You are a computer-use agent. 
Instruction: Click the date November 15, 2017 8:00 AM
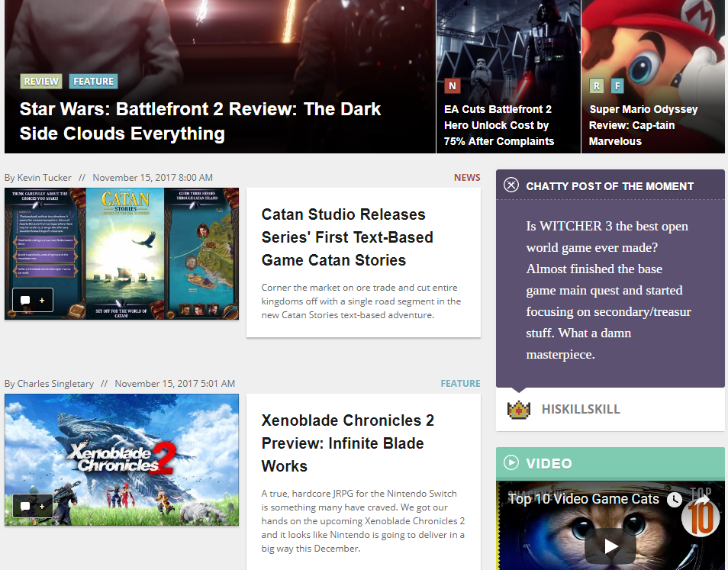click(x=153, y=177)
